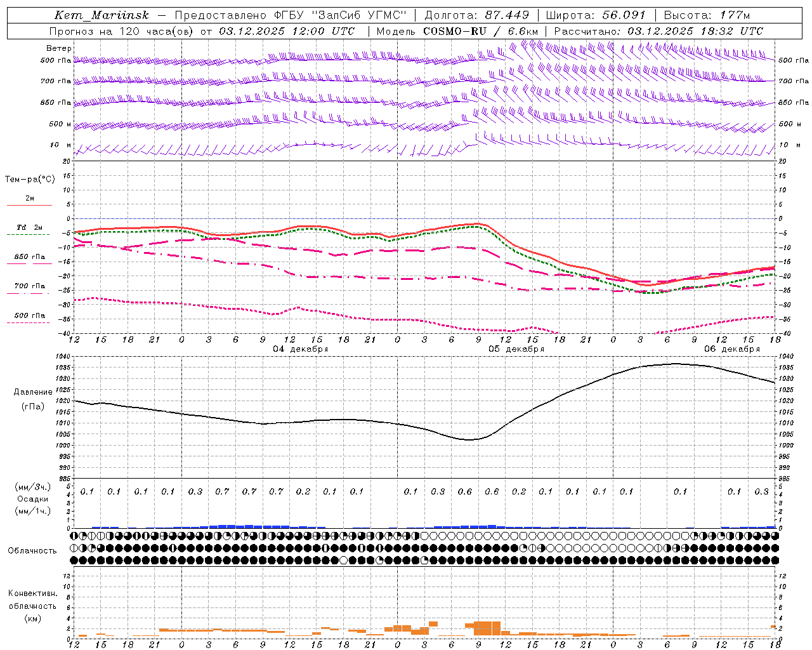
Task: Click "12" on the left convective cloud axis
Action: click(x=65, y=576)
